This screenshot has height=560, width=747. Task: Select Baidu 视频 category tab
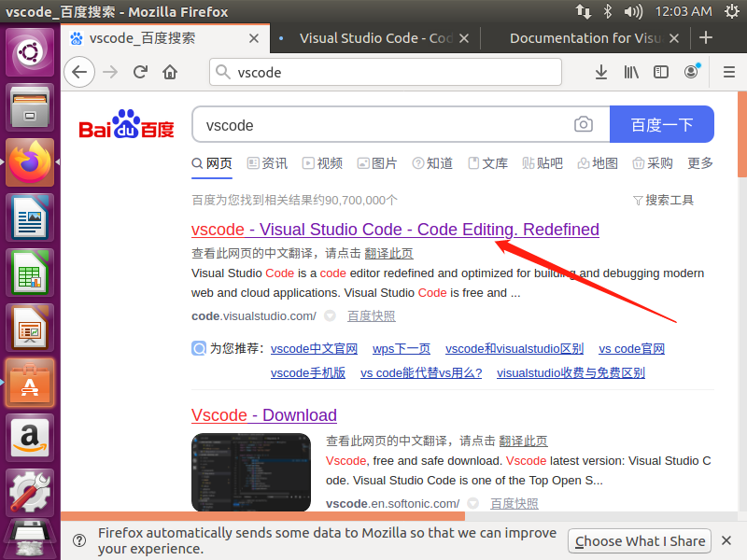click(322, 163)
